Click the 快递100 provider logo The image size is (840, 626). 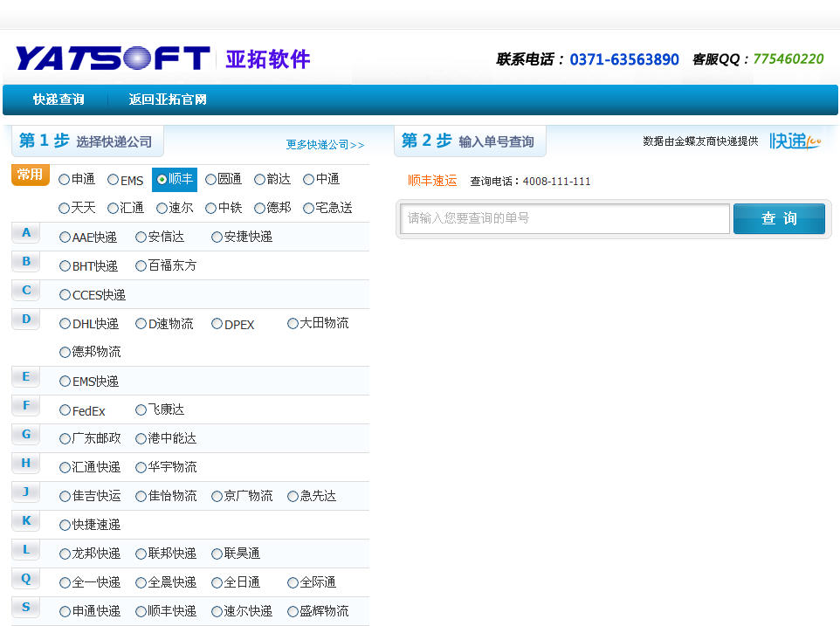pos(795,141)
